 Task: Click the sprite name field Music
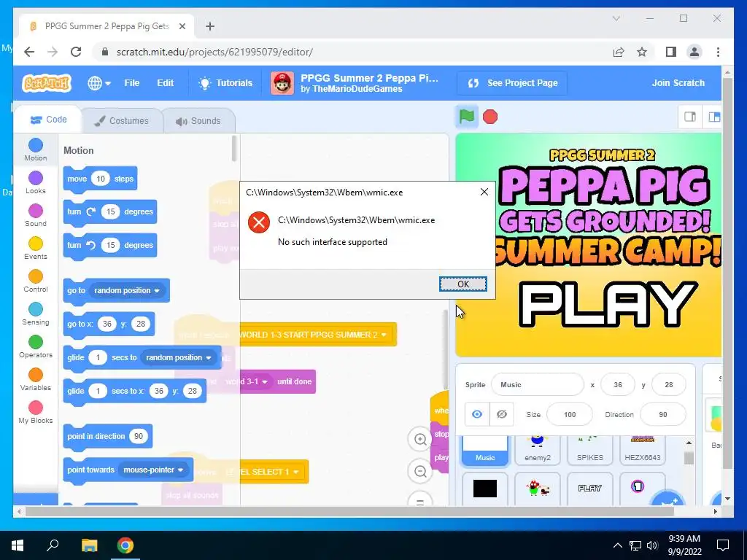coord(538,385)
